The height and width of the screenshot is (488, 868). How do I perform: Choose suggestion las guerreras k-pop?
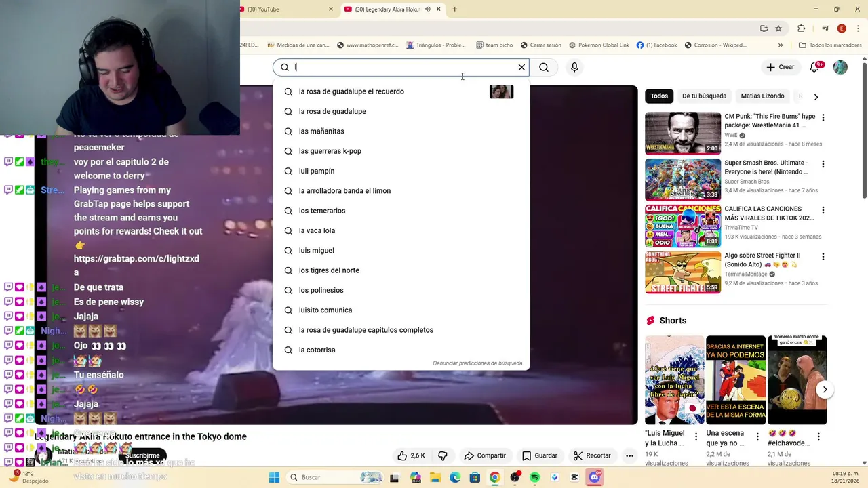[401, 151]
